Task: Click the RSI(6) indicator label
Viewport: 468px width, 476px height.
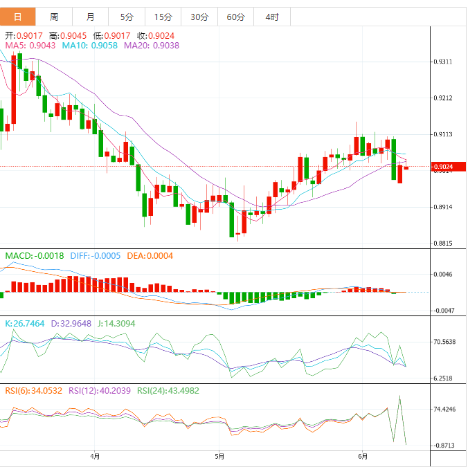Action: pos(33,391)
